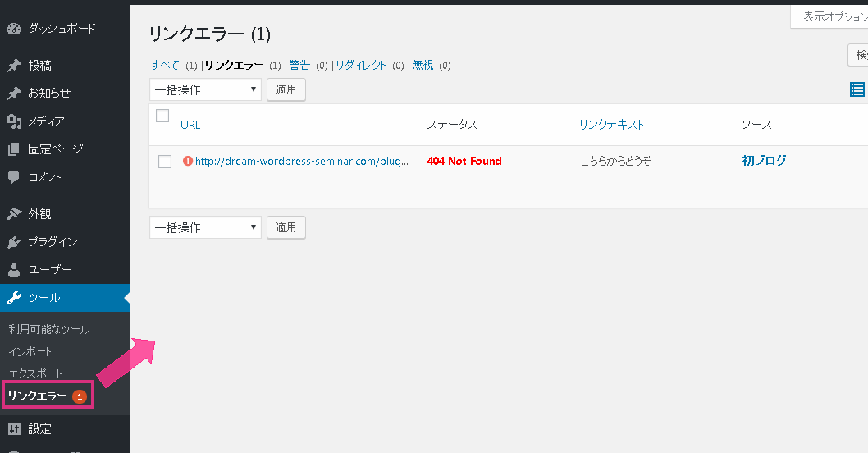Click the pushpin icon beside 投稿

click(14, 66)
